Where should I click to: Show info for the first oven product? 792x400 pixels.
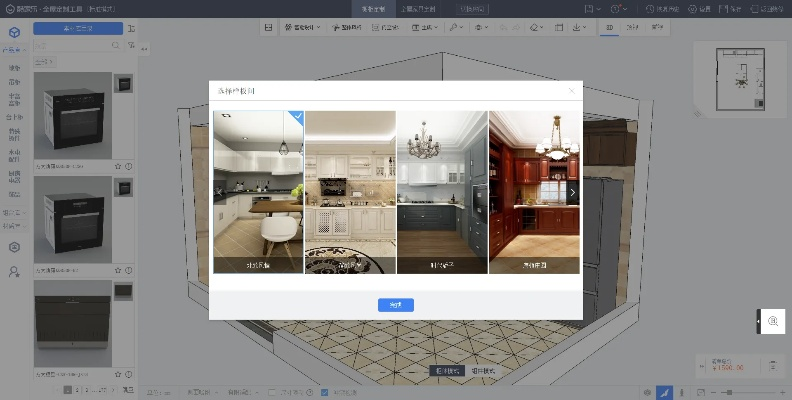[129, 165]
